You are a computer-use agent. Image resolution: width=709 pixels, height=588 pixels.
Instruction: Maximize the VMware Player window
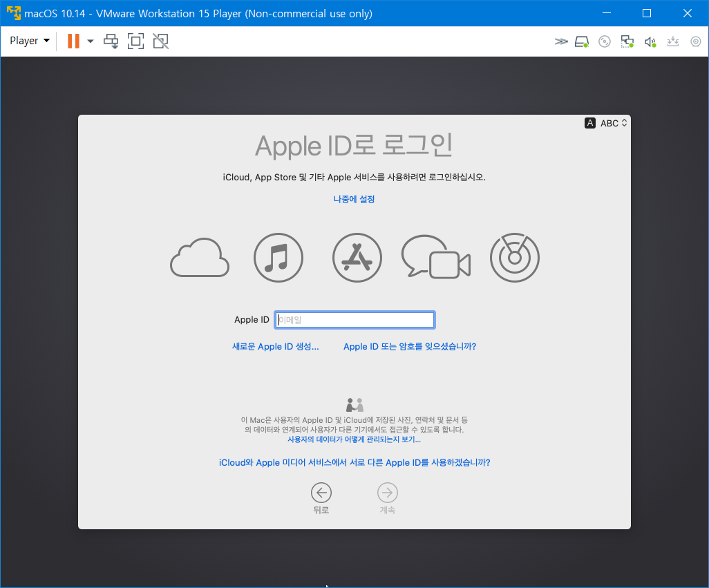click(647, 13)
